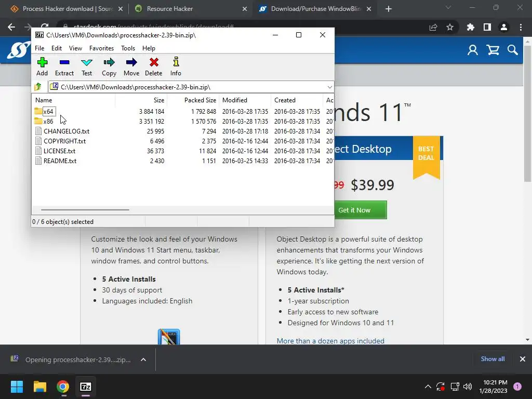Open the volume control in system tray
The width and height of the screenshot is (532, 399).
click(x=468, y=387)
